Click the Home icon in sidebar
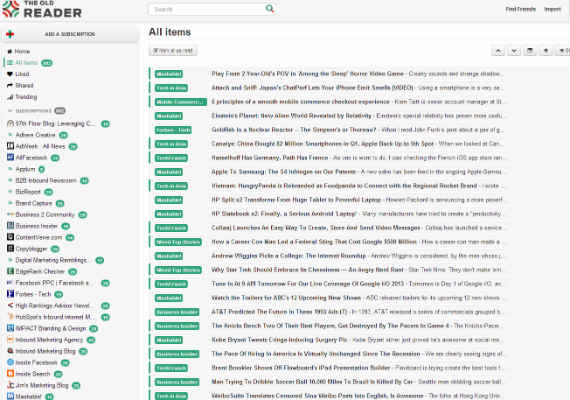 tap(10, 51)
